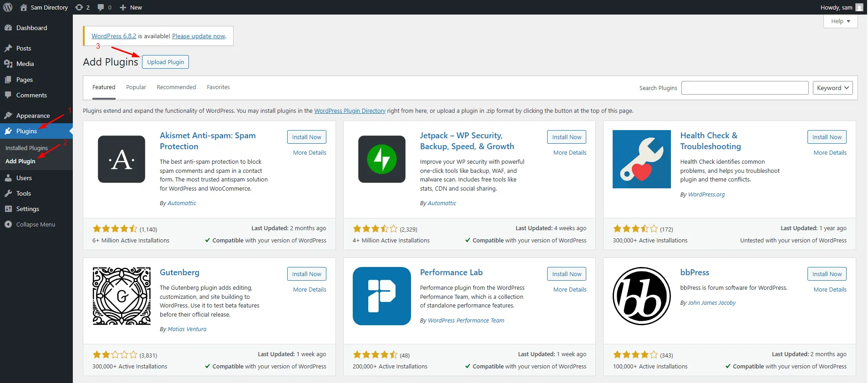Open the WordPress 6.8.2 link
Screen dimensions: 868x383
114,36
